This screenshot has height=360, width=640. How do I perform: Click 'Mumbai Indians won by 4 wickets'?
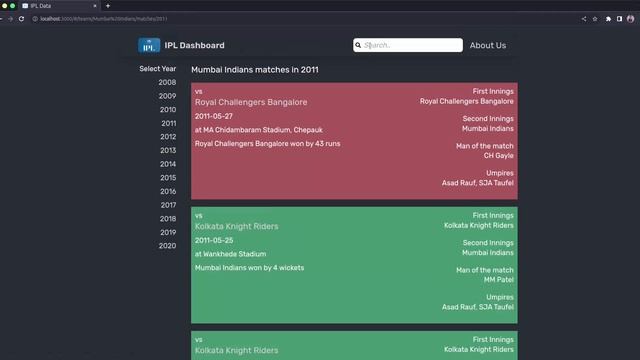pyautogui.click(x=249, y=268)
